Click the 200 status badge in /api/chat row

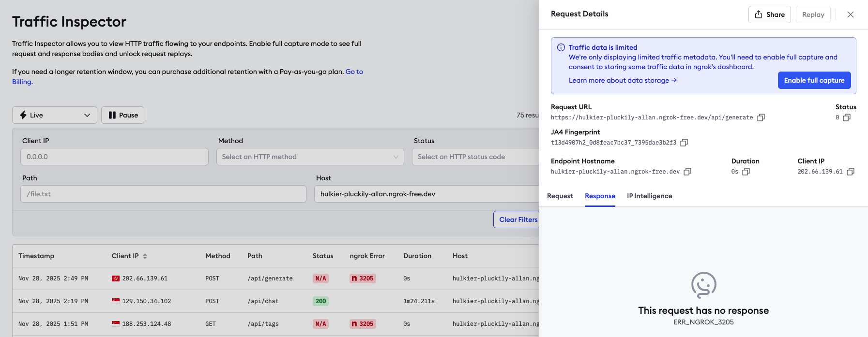(x=320, y=301)
